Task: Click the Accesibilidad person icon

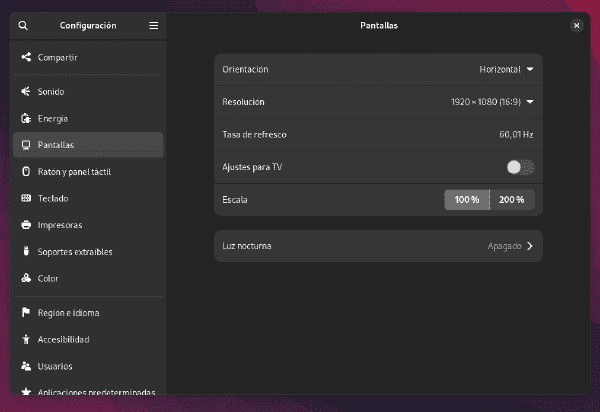Action: point(26,339)
